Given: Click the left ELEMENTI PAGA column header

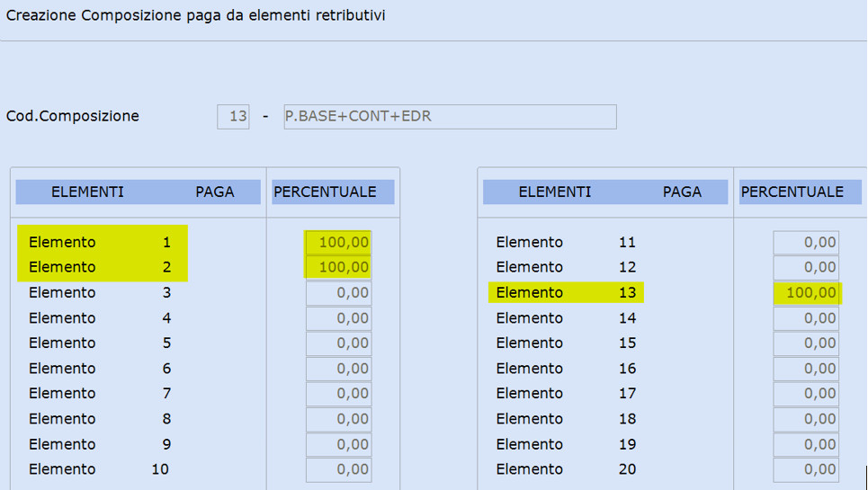Looking at the screenshot, I should 138,192.
